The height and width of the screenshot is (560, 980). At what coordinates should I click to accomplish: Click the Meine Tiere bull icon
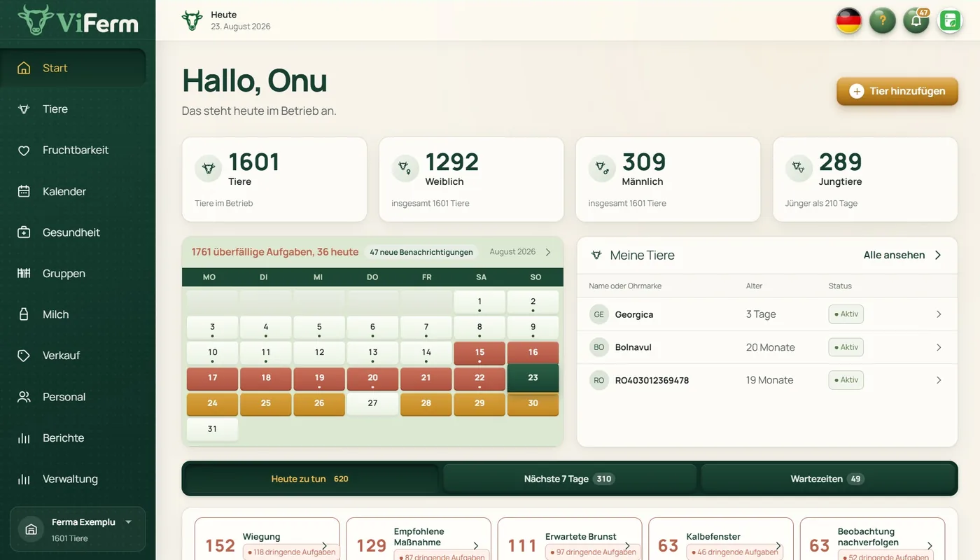pos(596,255)
